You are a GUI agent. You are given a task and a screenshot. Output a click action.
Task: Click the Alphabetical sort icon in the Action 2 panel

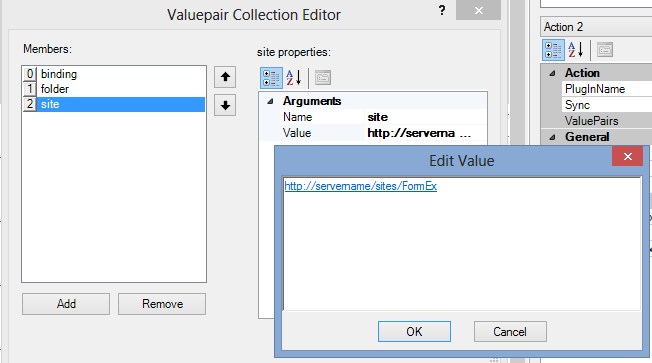click(x=576, y=50)
